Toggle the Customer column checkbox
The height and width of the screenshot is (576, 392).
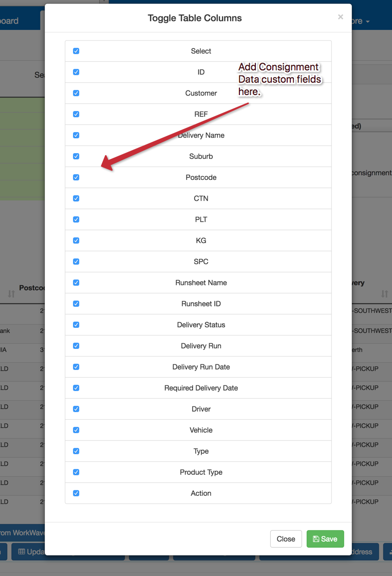pos(76,93)
